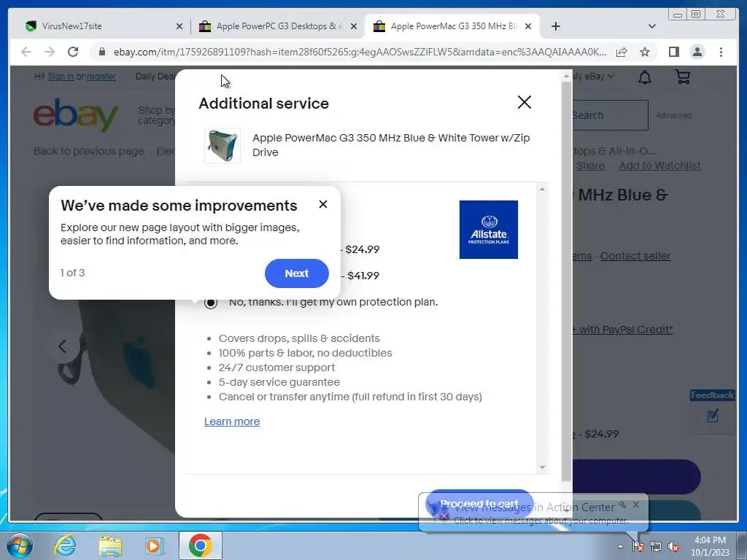Screen dimensions: 747x560
Task: Select the Apple PowerMac G3 350 MHz tab
Action: click(452, 26)
